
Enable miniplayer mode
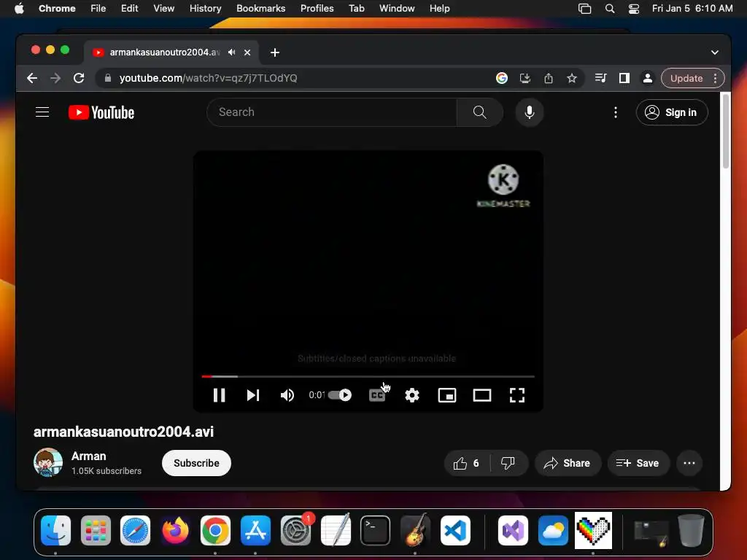point(447,395)
